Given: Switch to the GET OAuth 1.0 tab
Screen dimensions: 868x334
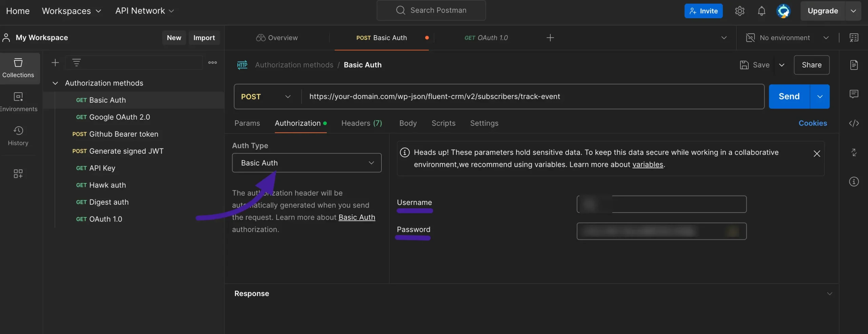Looking at the screenshot, I should pos(486,38).
